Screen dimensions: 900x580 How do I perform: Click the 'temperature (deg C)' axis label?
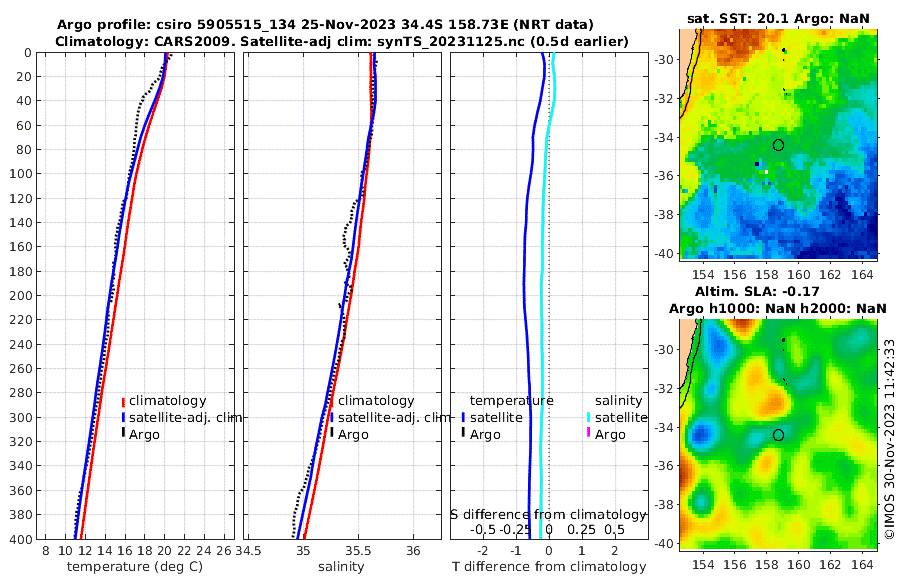click(x=135, y=566)
